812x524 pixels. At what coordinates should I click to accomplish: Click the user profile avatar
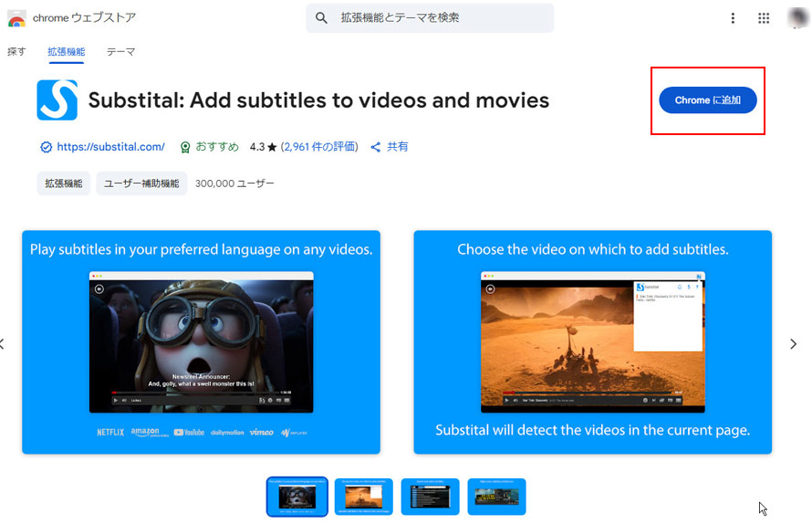click(796, 18)
